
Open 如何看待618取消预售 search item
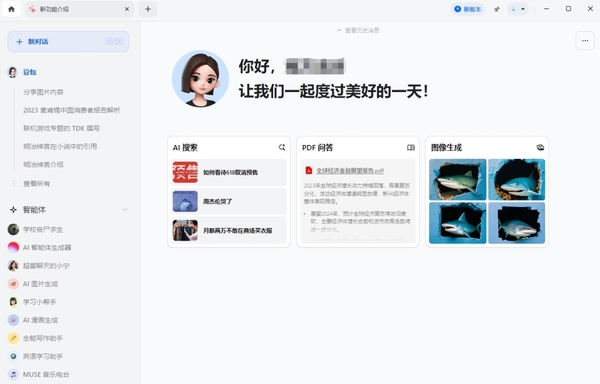230,172
